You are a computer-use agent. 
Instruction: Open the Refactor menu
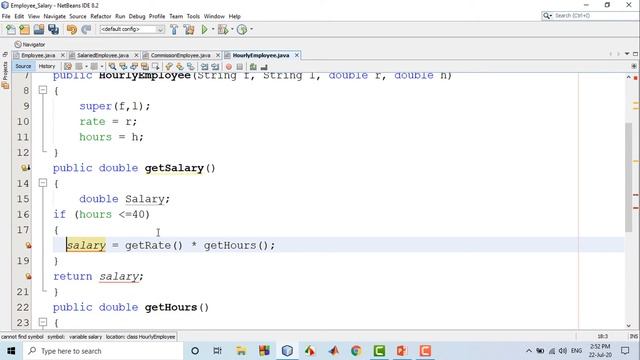click(100, 16)
